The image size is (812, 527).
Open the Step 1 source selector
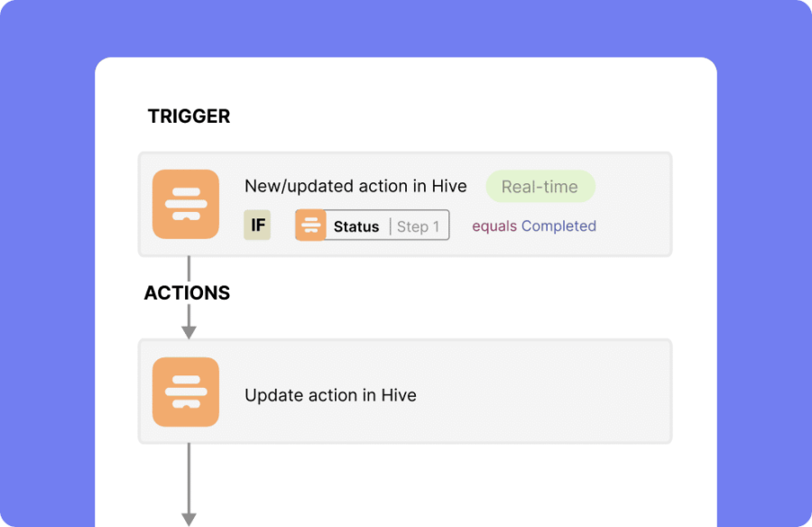point(418,226)
